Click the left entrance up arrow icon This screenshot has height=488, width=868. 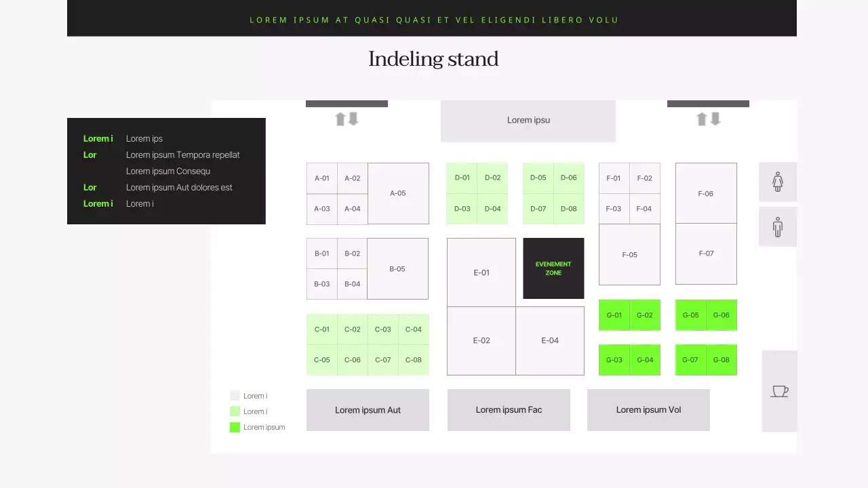click(340, 119)
